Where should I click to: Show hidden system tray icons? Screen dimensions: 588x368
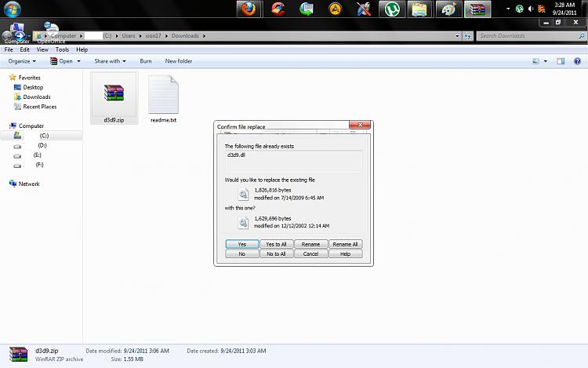point(508,9)
